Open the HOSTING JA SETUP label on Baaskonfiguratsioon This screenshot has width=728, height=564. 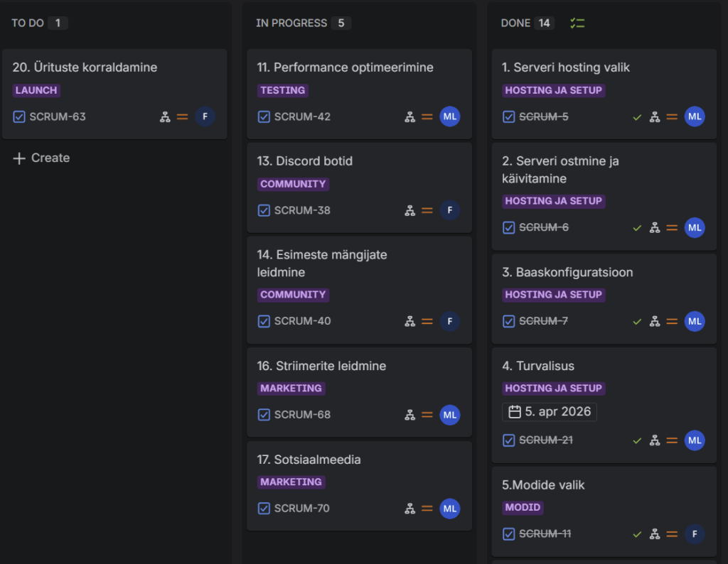(553, 295)
